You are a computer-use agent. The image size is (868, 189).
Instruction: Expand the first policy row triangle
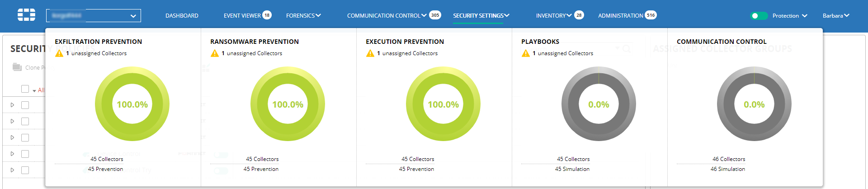point(12,105)
